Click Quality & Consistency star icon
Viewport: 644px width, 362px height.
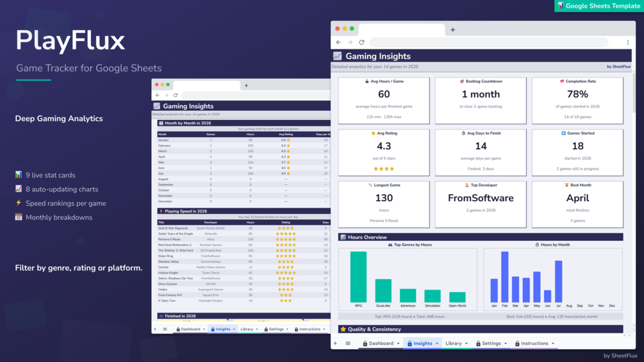(343, 329)
